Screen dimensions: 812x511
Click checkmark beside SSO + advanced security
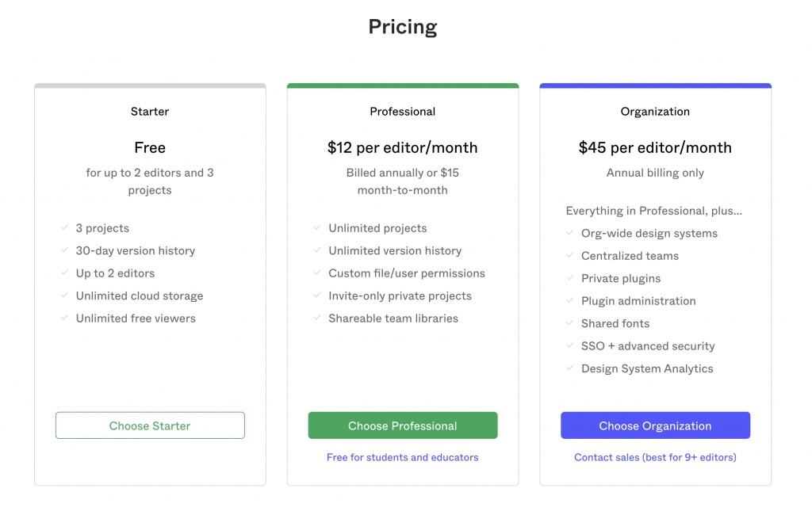tap(569, 345)
